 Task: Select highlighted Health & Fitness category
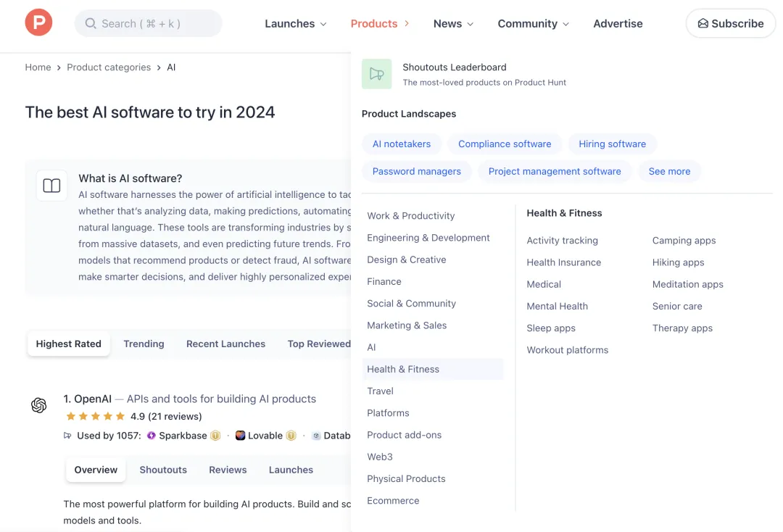tap(433, 370)
